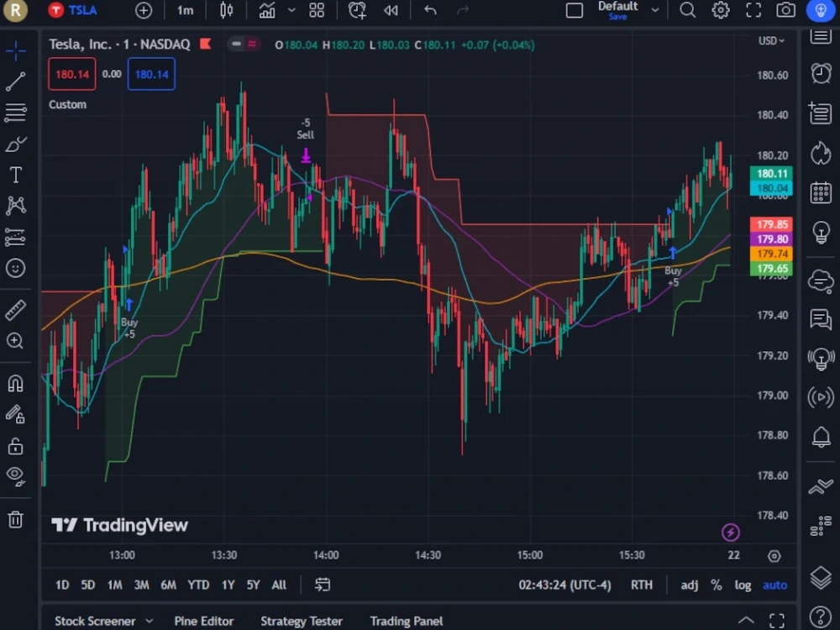
Task: Open the RTH session menu
Action: tap(641, 585)
